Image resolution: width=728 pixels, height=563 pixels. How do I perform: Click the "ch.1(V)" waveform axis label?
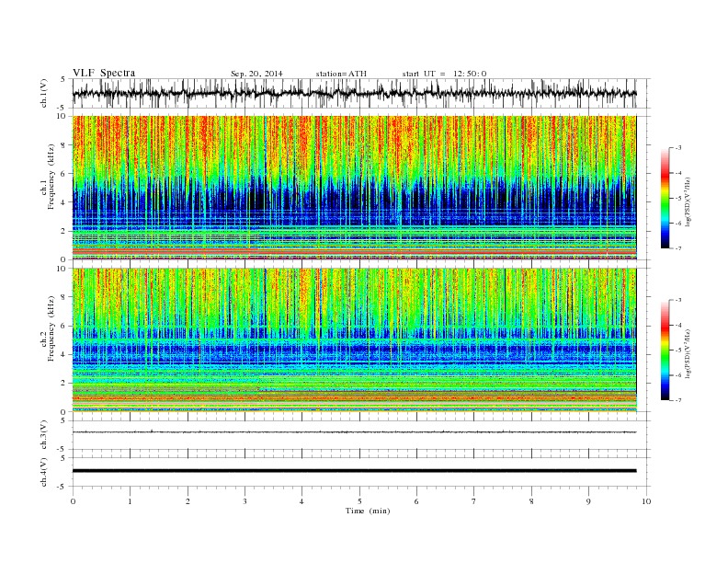44,93
